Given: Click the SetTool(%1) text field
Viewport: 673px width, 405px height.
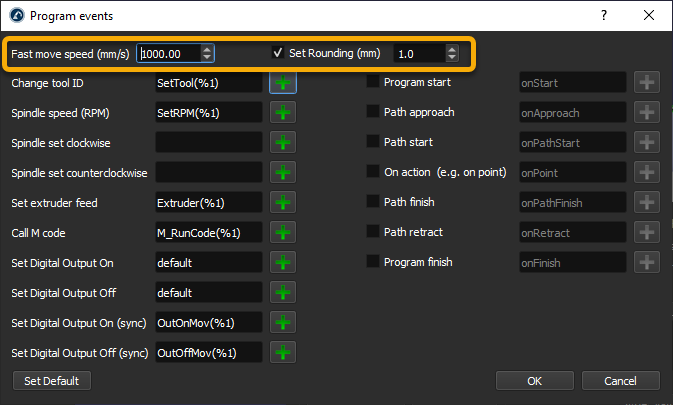Looking at the screenshot, I should [x=208, y=83].
